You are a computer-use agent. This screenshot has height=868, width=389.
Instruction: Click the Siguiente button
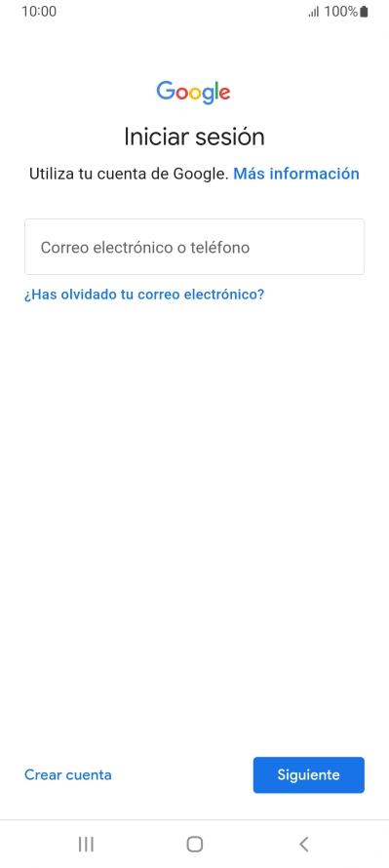(309, 775)
